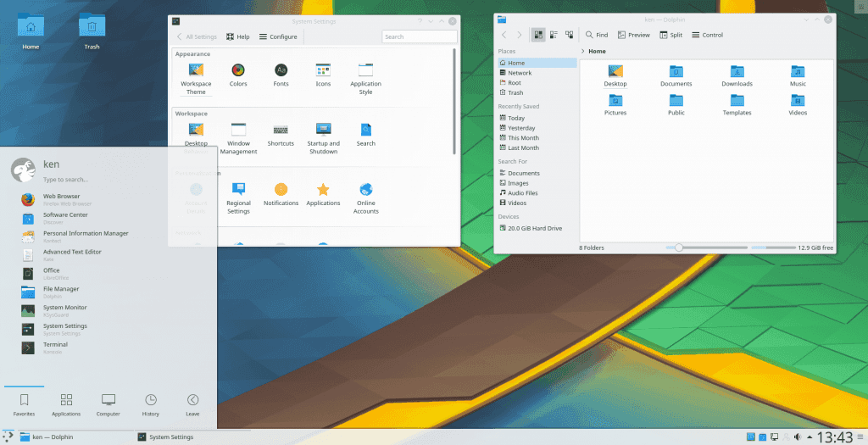The height and width of the screenshot is (445, 868).
Task: Open Workspace Theme in System Settings
Action: (196, 79)
